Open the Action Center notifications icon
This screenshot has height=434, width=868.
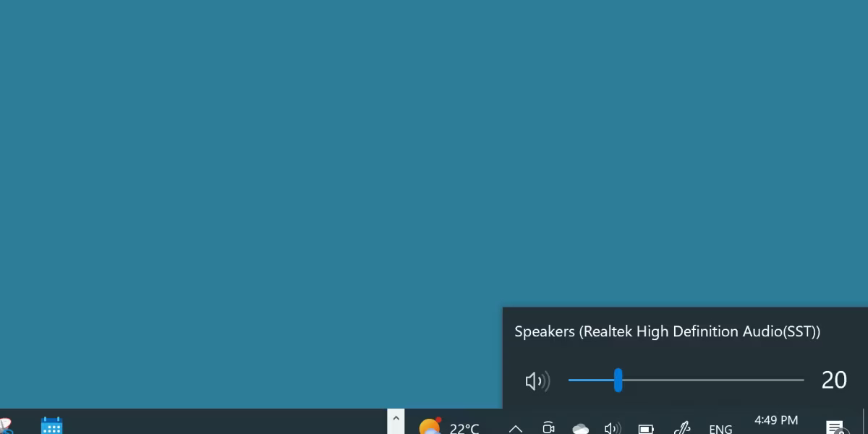pyautogui.click(x=835, y=427)
